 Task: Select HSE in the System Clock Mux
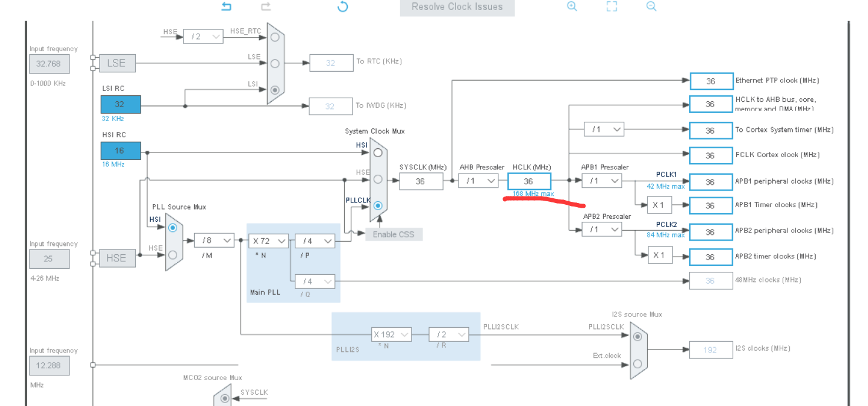[x=378, y=179]
